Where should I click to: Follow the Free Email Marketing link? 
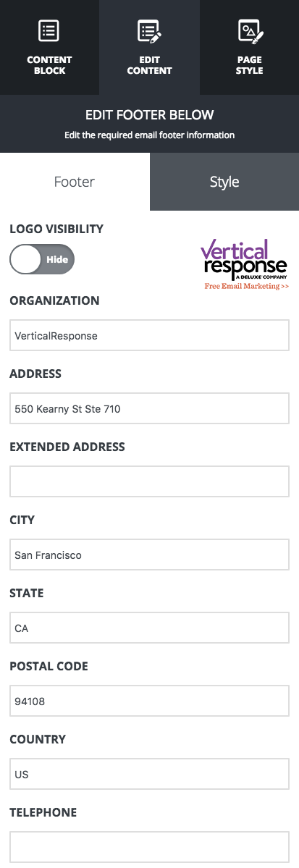(x=246, y=286)
